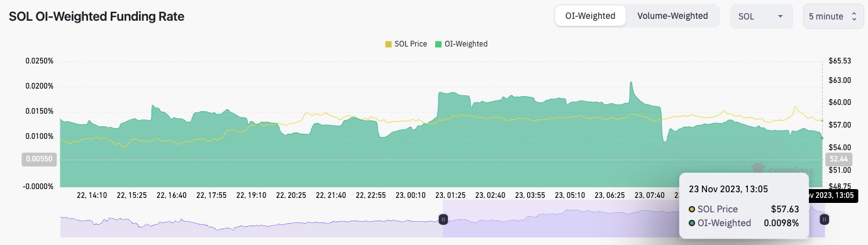Click the $51.00 price axis label

coord(840,170)
